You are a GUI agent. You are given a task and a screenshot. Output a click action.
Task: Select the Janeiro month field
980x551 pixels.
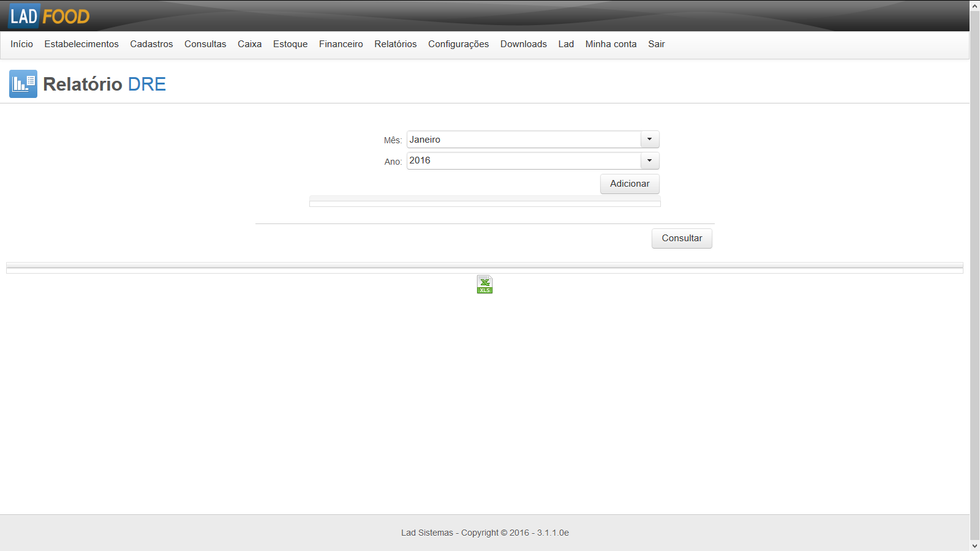[524, 140]
